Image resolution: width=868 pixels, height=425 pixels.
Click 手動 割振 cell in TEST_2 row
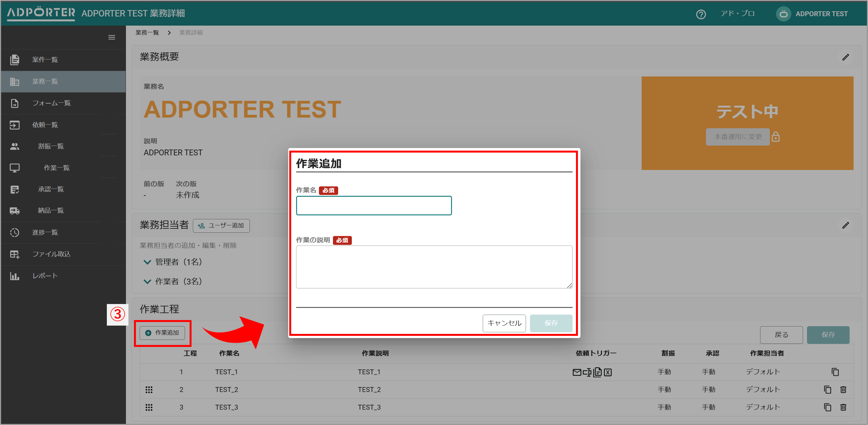click(664, 390)
